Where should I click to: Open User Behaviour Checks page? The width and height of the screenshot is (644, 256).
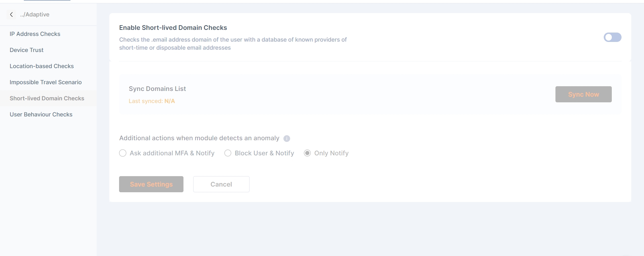(41, 114)
